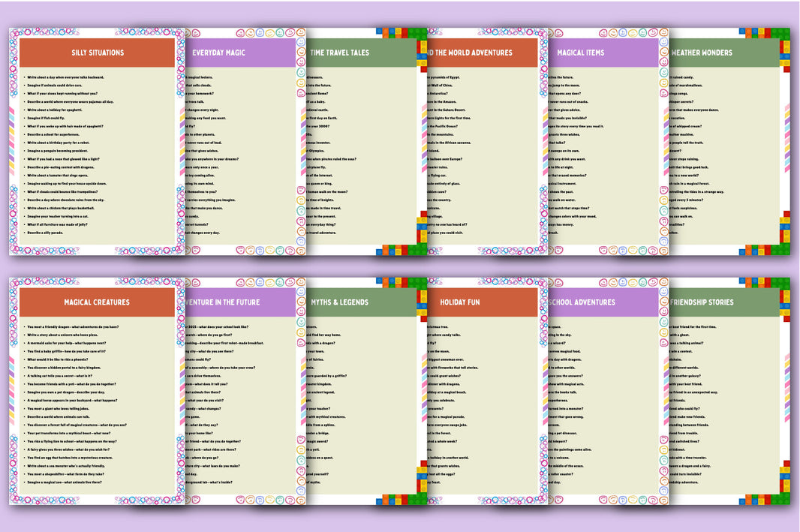Click the World Adventures orange header
Viewport: 800px width, 532px height.
point(480,53)
